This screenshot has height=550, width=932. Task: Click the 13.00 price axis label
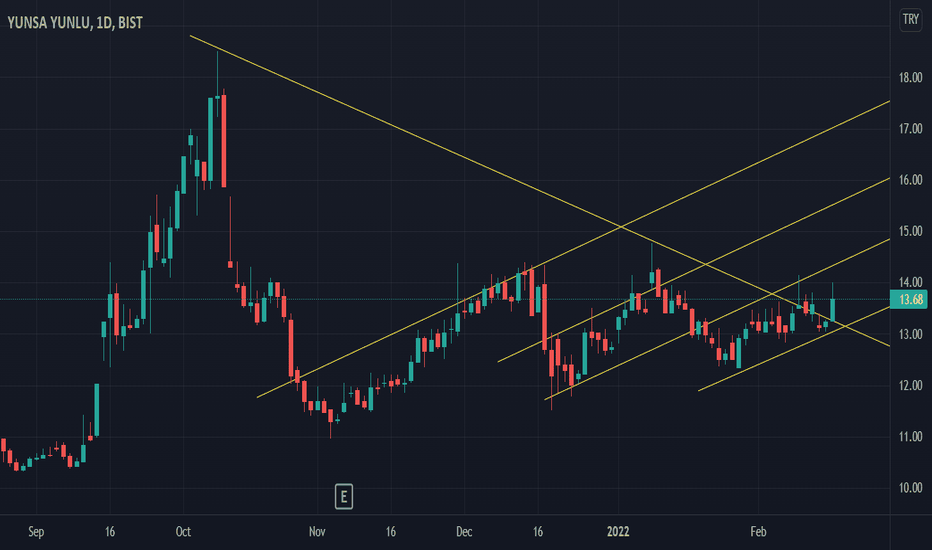(910, 334)
